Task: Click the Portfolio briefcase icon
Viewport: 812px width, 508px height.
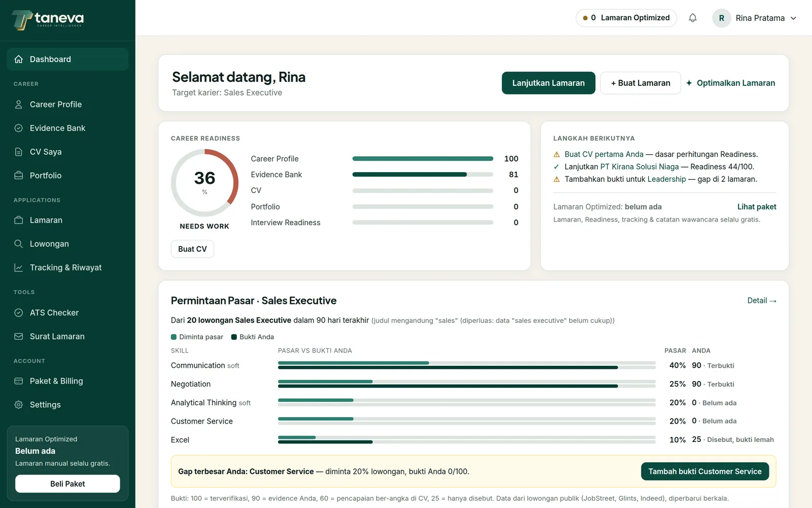Action: [19, 175]
